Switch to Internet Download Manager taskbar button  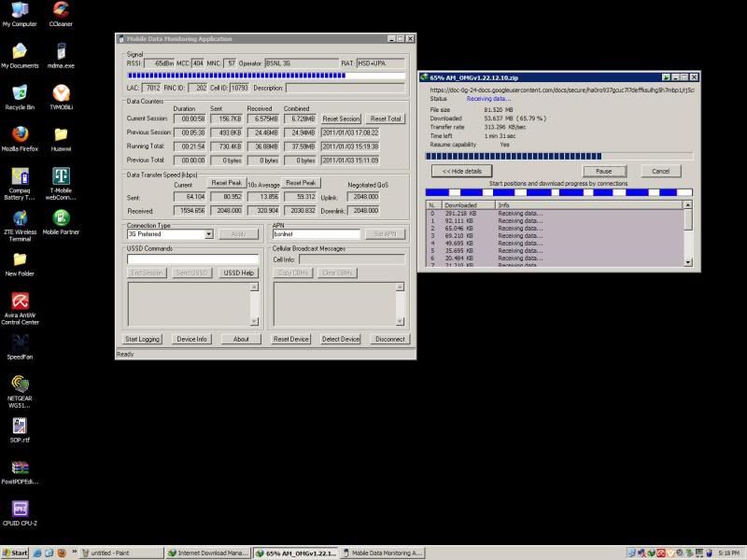click(207, 553)
